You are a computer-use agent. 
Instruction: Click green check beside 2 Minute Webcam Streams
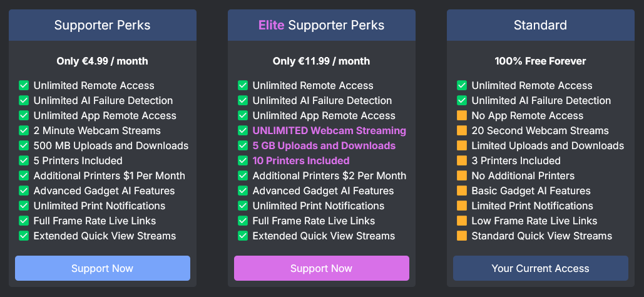click(x=24, y=131)
